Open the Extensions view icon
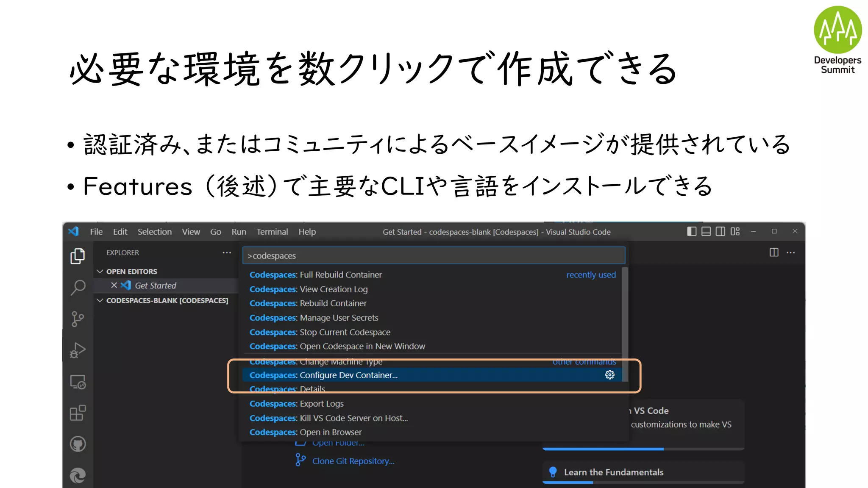868x488 pixels. point(78,413)
